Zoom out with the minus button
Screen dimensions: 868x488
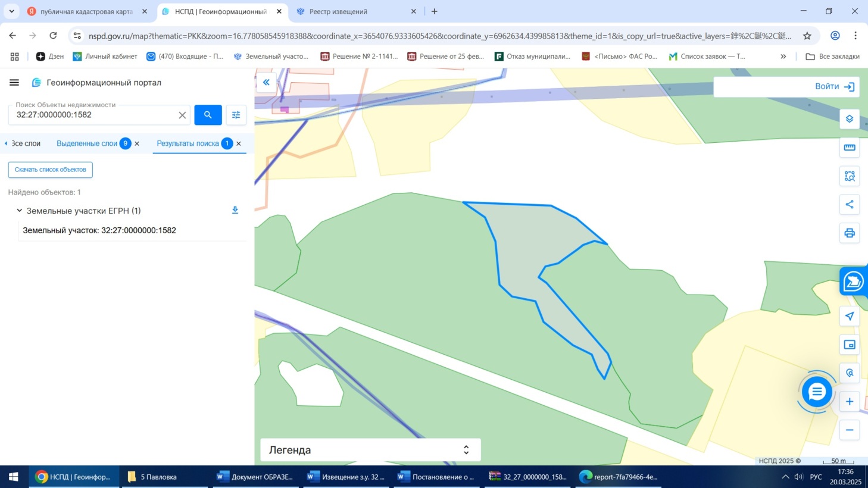tap(850, 430)
